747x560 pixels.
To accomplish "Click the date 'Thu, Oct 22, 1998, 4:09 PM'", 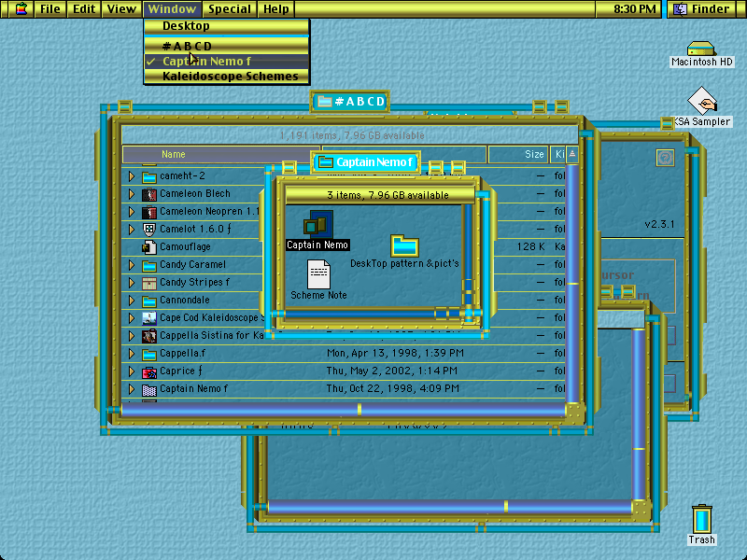I will (392, 388).
